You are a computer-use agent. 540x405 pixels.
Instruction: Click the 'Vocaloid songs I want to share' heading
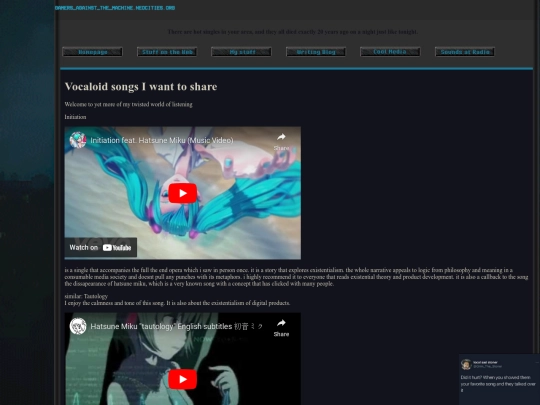(x=141, y=86)
